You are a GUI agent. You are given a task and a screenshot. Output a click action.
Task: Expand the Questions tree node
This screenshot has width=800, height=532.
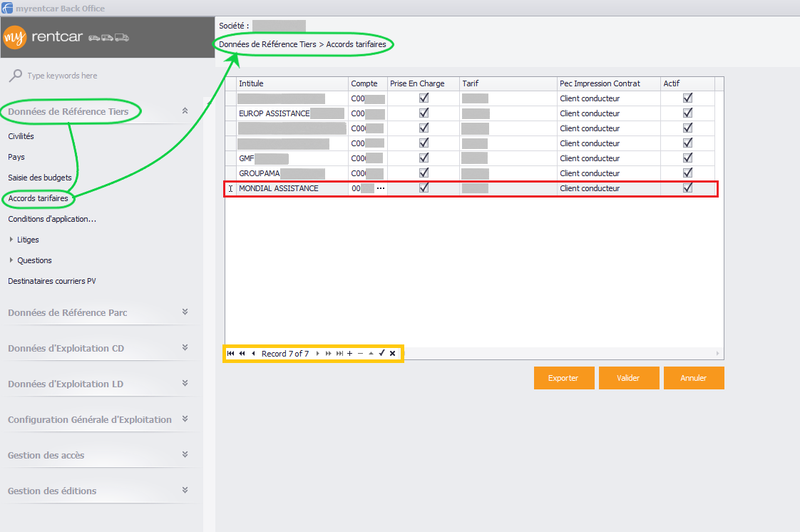(11, 260)
